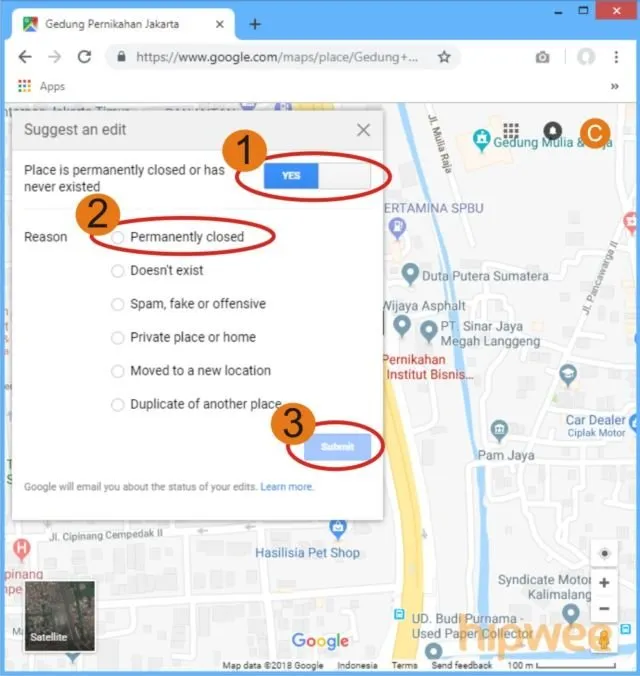
Task: Click the school pin near Institut Bisnis
Action: pyautogui.click(x=568, y=375)
